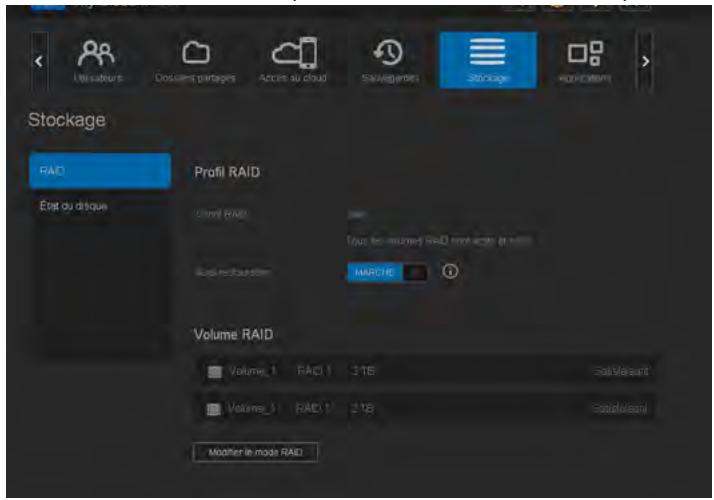Show previous navigation items with left arrow

(x=39, y=61)
